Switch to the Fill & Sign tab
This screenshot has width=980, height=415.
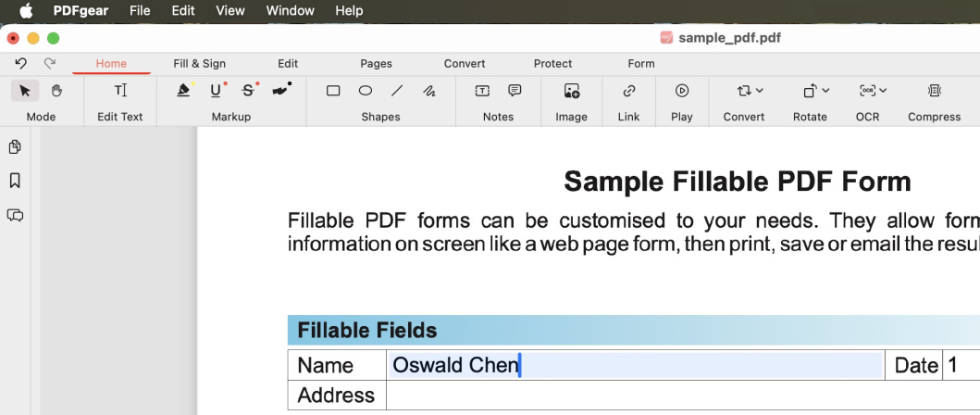[200, 64]
